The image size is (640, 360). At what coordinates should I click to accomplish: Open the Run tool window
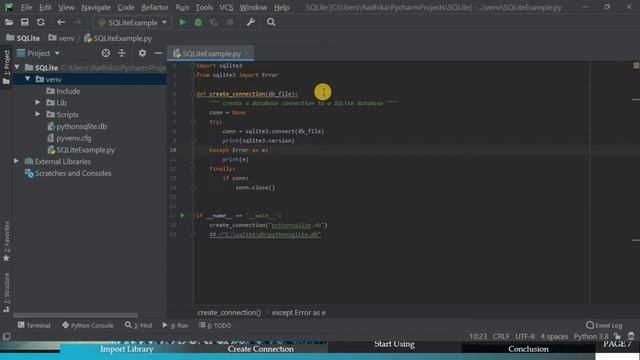click(175, 325)
